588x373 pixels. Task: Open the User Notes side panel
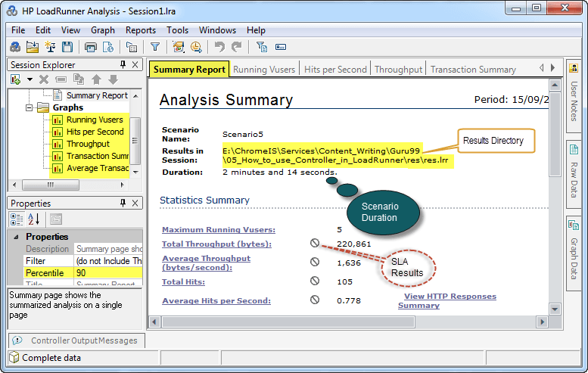tap(574, 95)
